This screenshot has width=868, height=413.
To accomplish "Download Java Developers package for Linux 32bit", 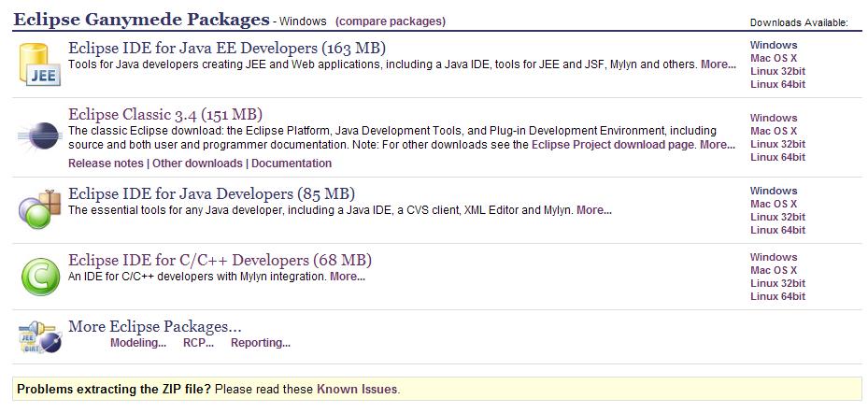I will coord(777,217).
